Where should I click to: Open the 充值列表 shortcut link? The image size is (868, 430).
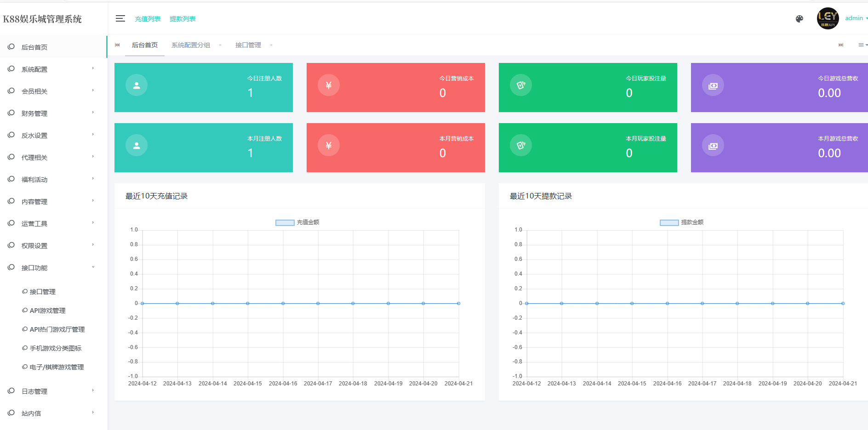[x=148, y=19]
